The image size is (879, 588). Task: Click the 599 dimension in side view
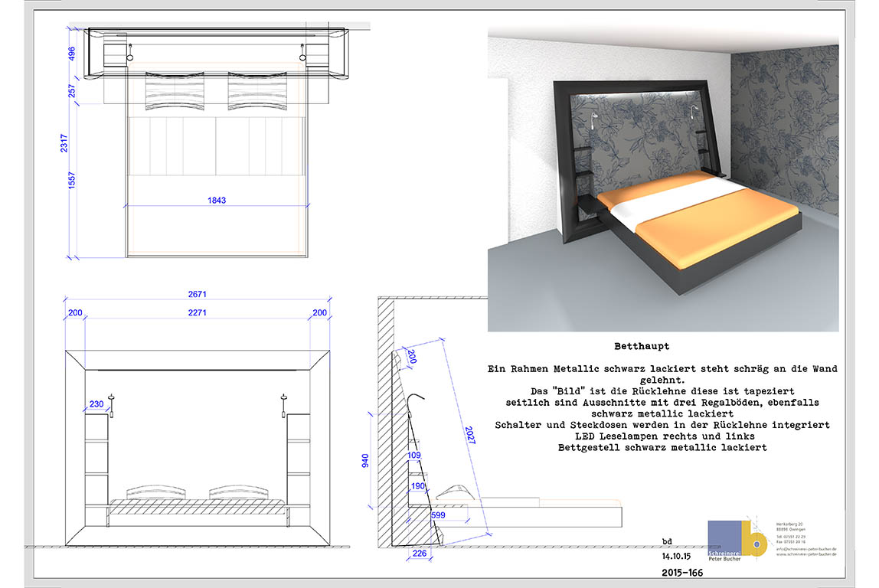[x=439, y=515]
